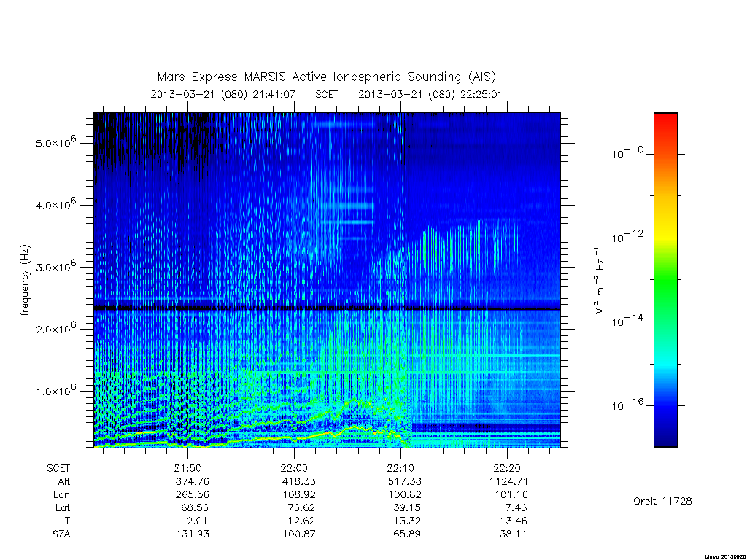Click the '10^-10' color bar tick label
Viewport: 747px width, 560px height.
(627, 152)
